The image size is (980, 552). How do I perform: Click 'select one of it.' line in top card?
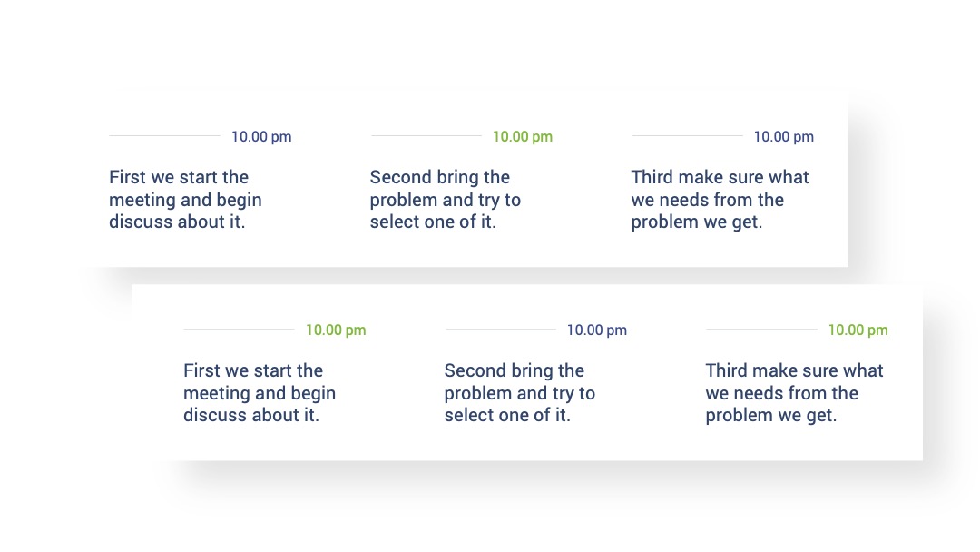433,222
